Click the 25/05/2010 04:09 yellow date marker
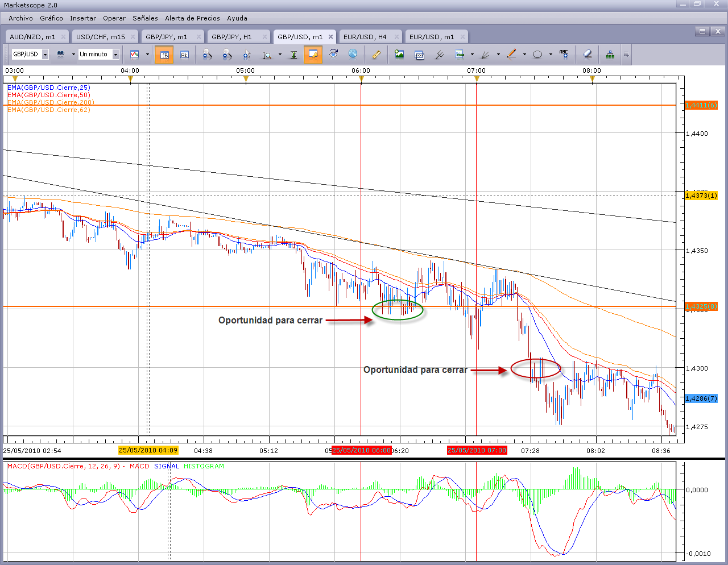Image resolution: width=728 pixels, height=565 pixels. pos(148,450)
